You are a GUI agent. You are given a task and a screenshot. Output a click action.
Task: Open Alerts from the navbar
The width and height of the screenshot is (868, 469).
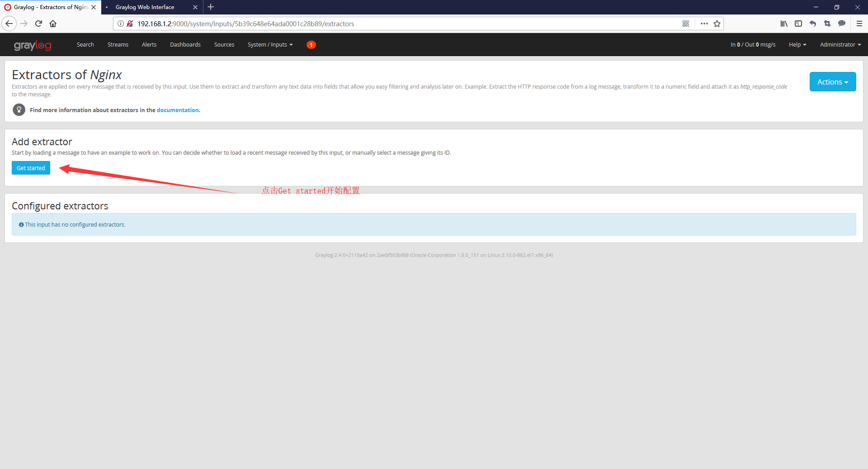[149, 45]
